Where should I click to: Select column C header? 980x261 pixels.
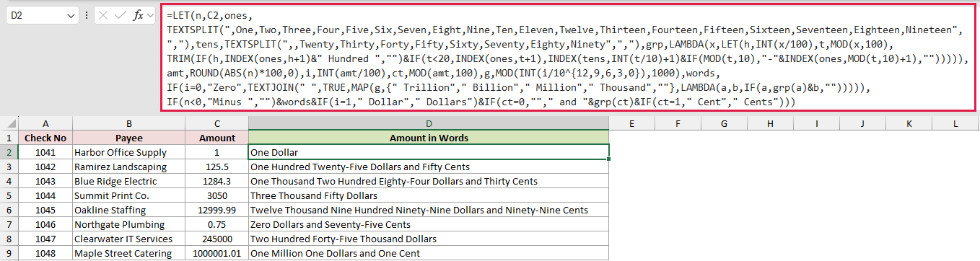click(216, 123)
